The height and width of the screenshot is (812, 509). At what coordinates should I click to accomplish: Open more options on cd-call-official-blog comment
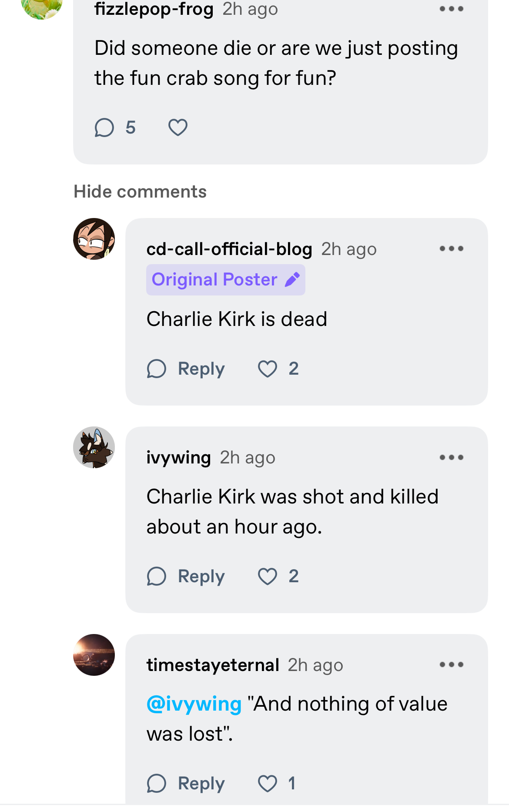tap(451, 248)
